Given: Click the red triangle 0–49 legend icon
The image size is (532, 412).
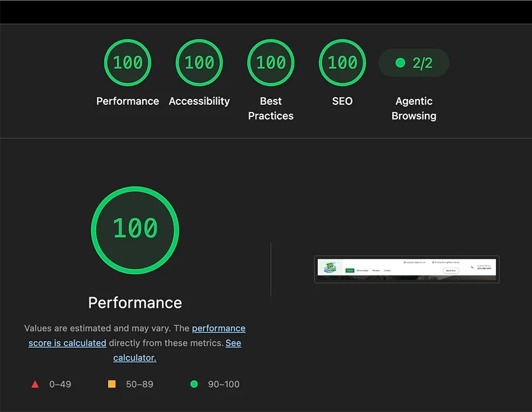Looking at the screenshot, I should [35, 384].
